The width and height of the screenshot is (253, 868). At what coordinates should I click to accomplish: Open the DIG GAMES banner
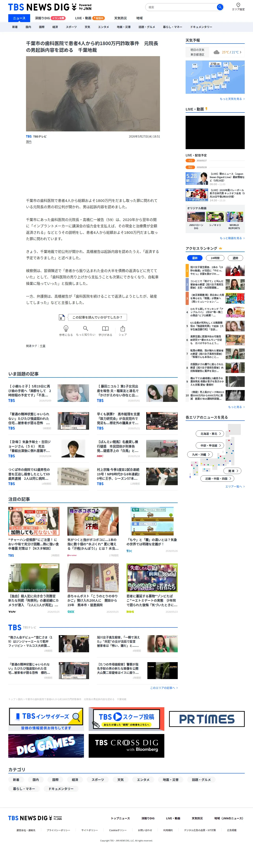(x=46, y=746)
